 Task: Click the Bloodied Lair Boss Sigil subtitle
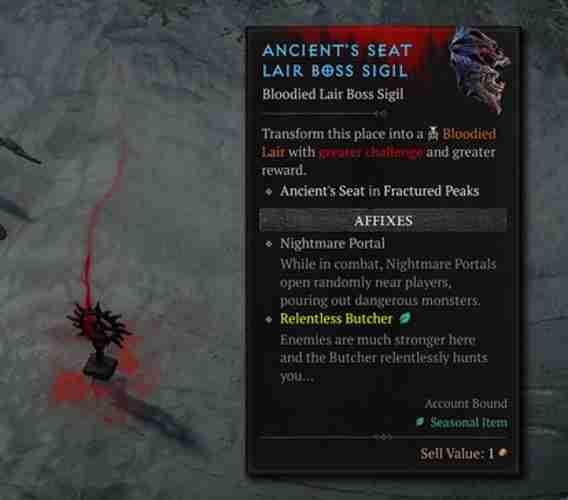tap(333, 94)
